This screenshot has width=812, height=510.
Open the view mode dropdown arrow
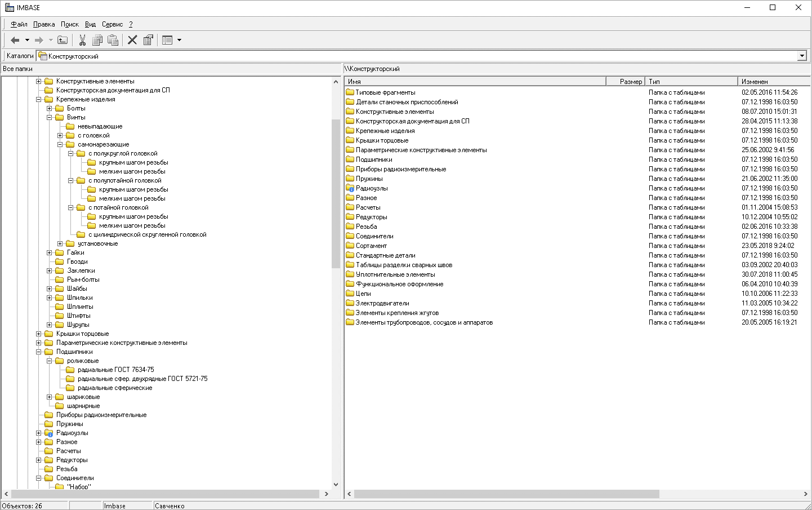click(180, 40)
